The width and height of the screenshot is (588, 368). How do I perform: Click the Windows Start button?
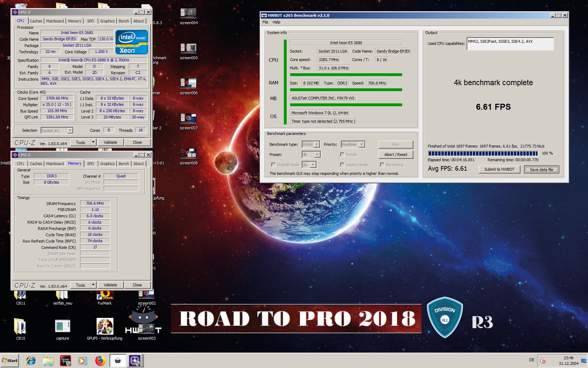[10, 360]
